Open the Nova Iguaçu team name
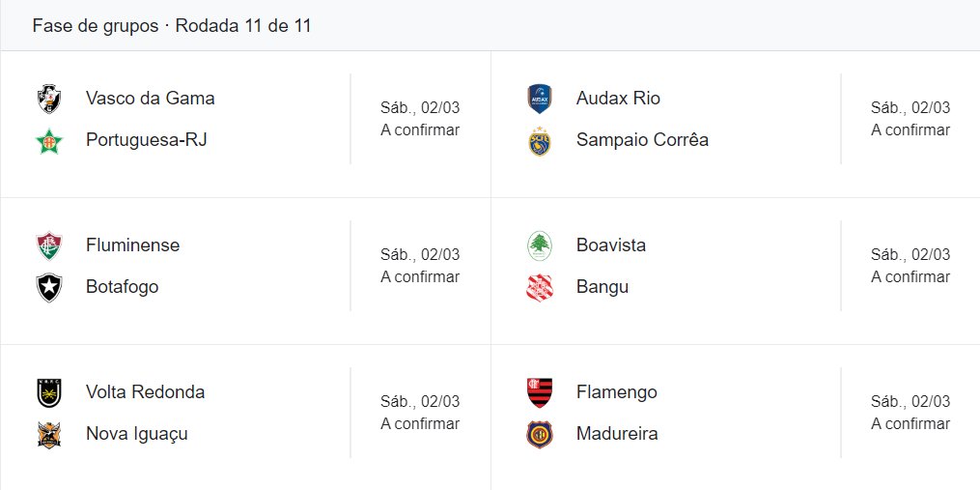980x490 pixels. coord(137,434)
